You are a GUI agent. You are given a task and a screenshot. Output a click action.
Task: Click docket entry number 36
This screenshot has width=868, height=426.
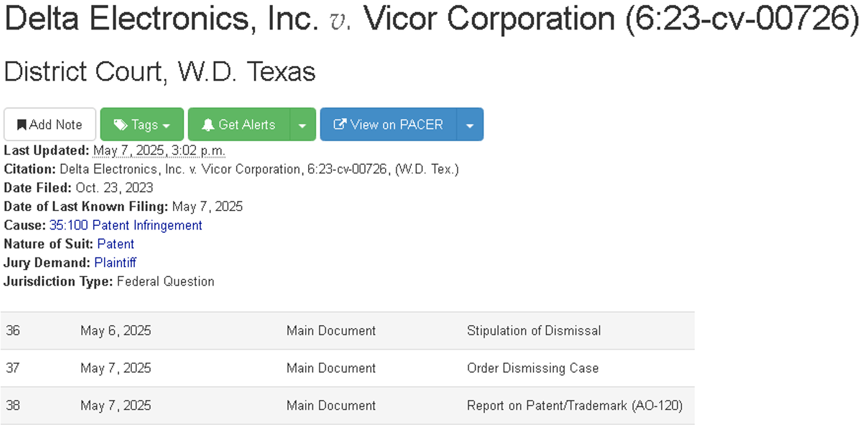[13, 331]
